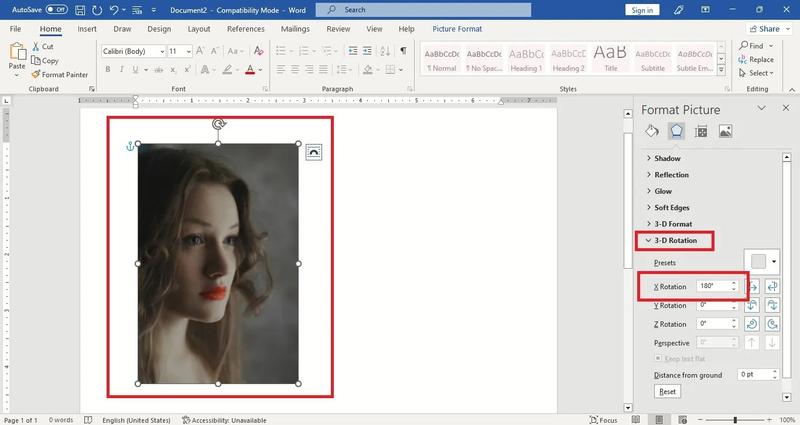Open the Fill & Line tab icon
The width and height of the screenshot is (800, 425).
652,131
